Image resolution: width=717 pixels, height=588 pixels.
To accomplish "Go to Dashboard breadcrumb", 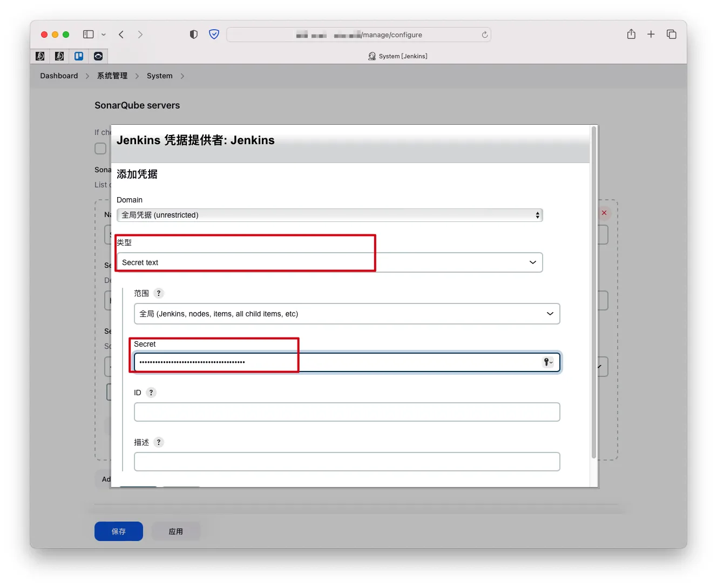I will click(x=59, y=76).
